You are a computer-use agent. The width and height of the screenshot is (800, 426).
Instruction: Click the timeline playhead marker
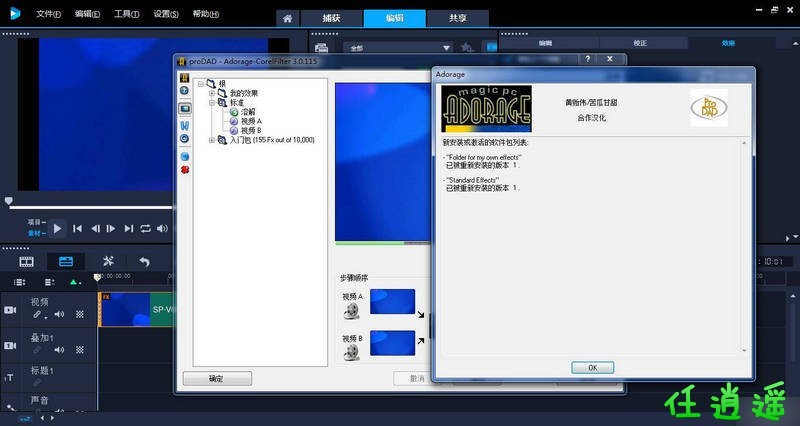click(x=97, y=277)
